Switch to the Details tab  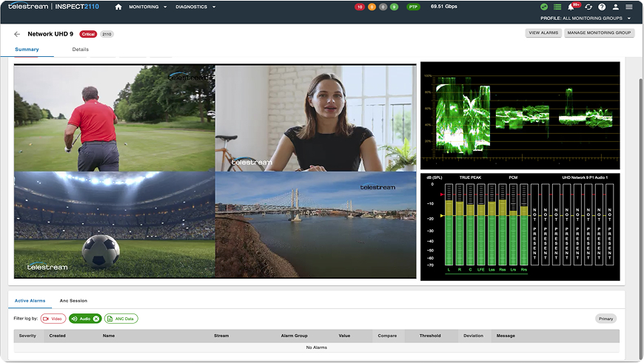(81, 50)
